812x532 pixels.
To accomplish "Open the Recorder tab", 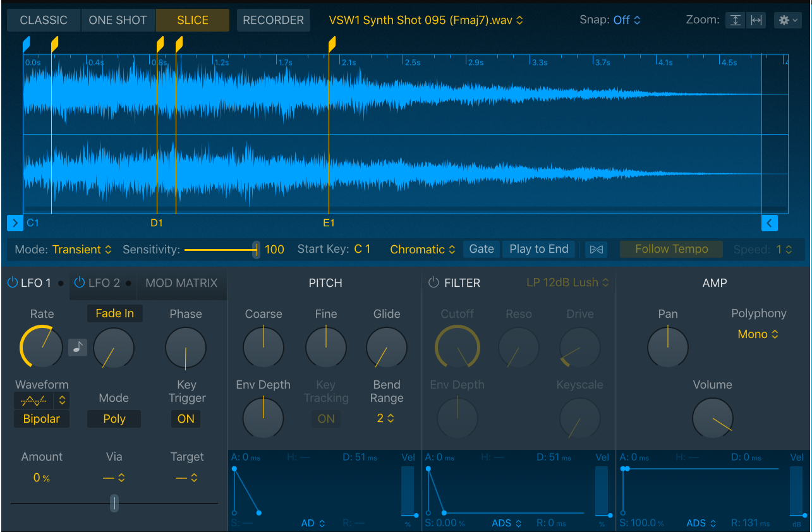I will [274, 20].
